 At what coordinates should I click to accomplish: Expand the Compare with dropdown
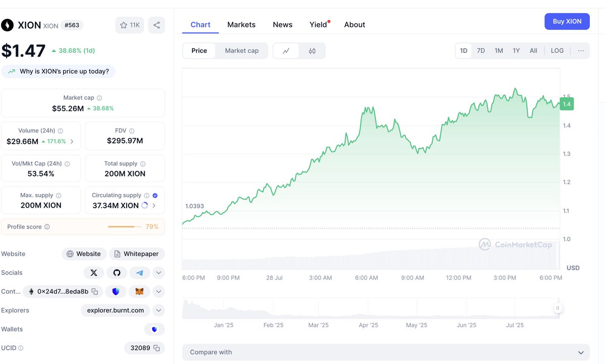tap(386, 352)
